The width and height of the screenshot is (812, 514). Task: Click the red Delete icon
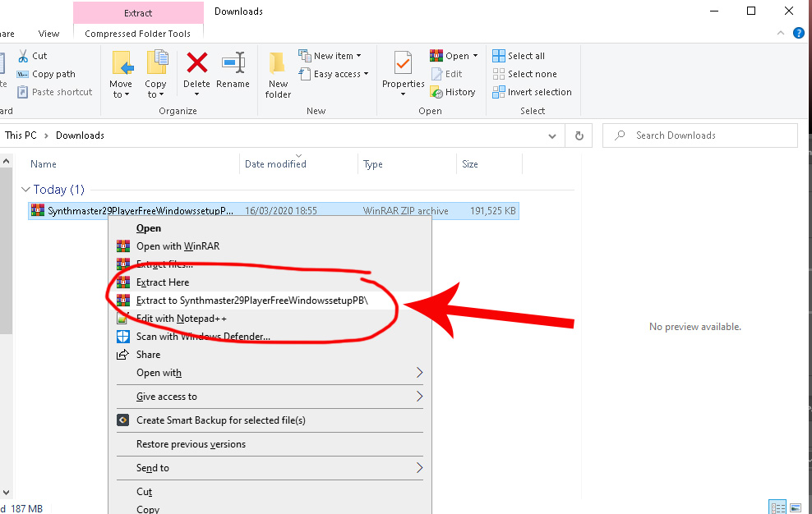[196, 62]
